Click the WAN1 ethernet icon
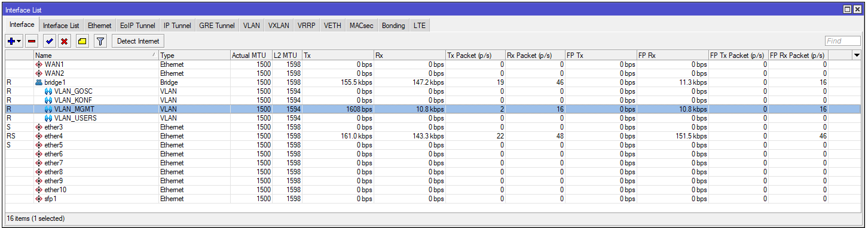The image size is (868, 228). click(39, 64)
